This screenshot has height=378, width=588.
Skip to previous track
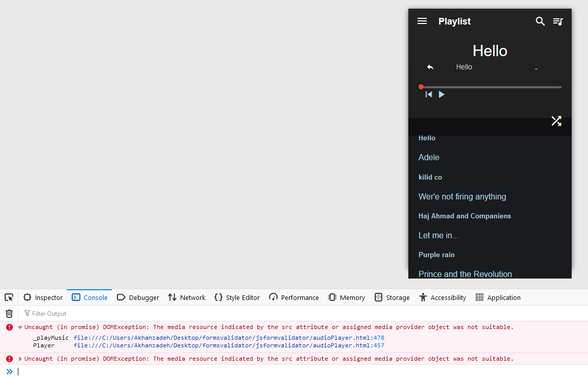(x=429, y=94)
